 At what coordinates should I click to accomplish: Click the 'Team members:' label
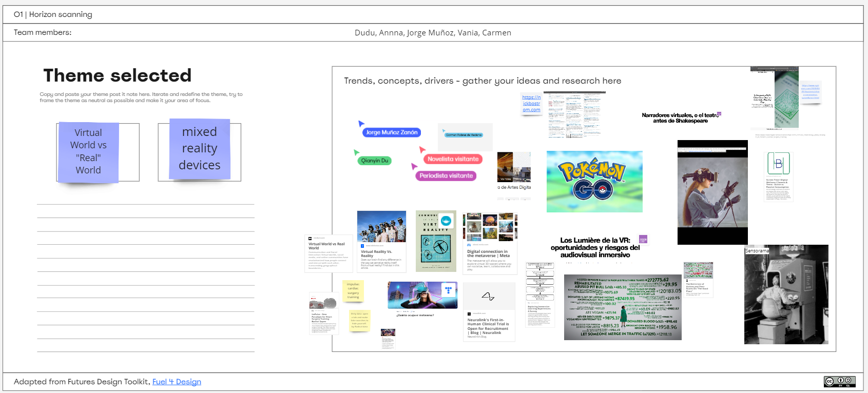pos(43,32)
